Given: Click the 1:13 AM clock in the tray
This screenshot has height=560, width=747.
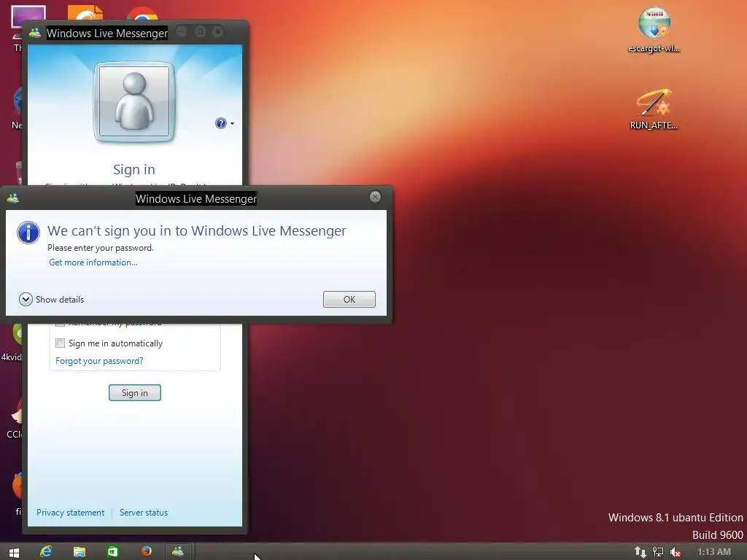Looking at the screenshot, I should (713, 552).
